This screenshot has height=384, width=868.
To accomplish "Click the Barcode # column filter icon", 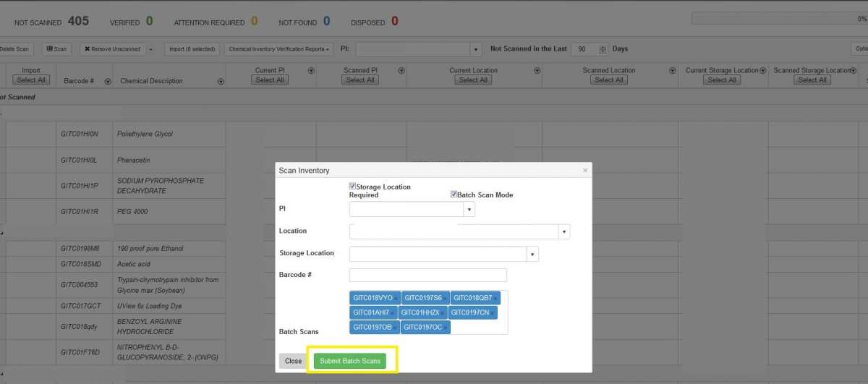I will (x=108, y=82).
